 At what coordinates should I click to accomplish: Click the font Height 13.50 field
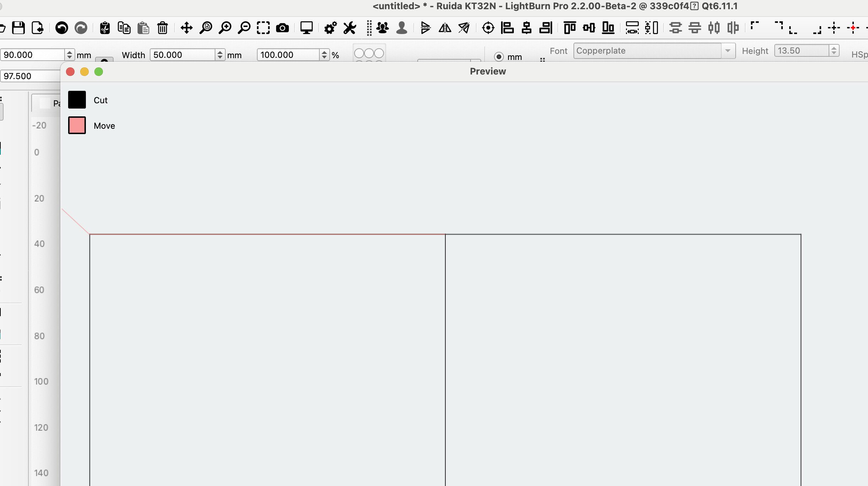click(x=802, y=51)
